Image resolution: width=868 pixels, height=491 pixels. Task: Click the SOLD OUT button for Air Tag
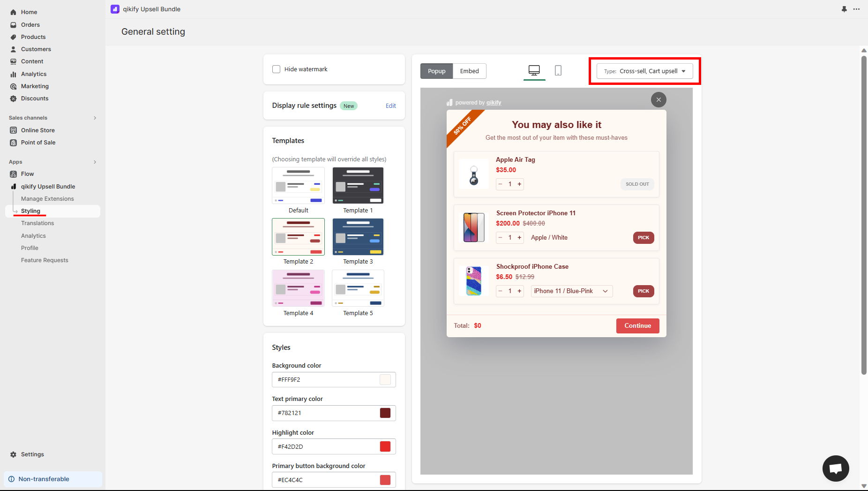pyautogui.click(x=637, y=184)
